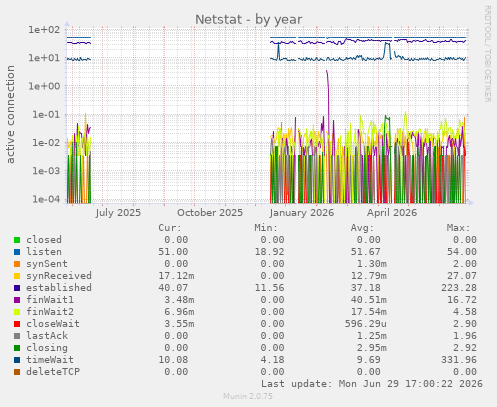Click the '1e-02' y-axis tick label

[x=46, y=143]
